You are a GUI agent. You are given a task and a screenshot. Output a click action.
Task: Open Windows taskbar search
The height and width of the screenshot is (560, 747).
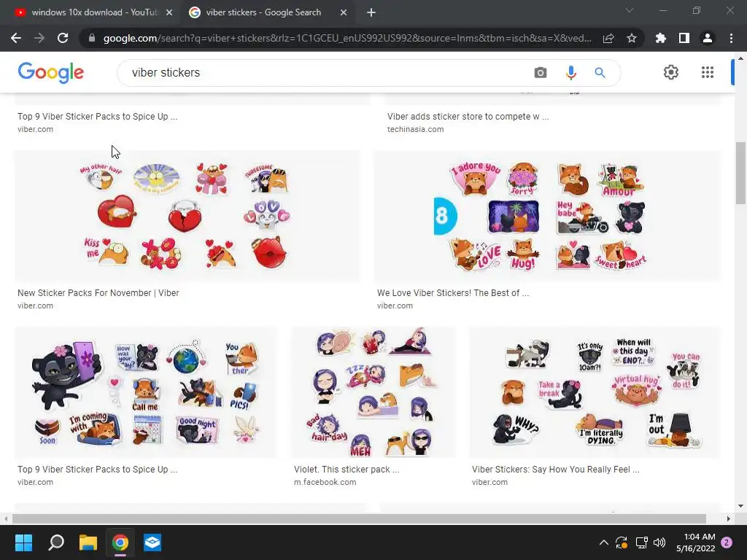56,542
